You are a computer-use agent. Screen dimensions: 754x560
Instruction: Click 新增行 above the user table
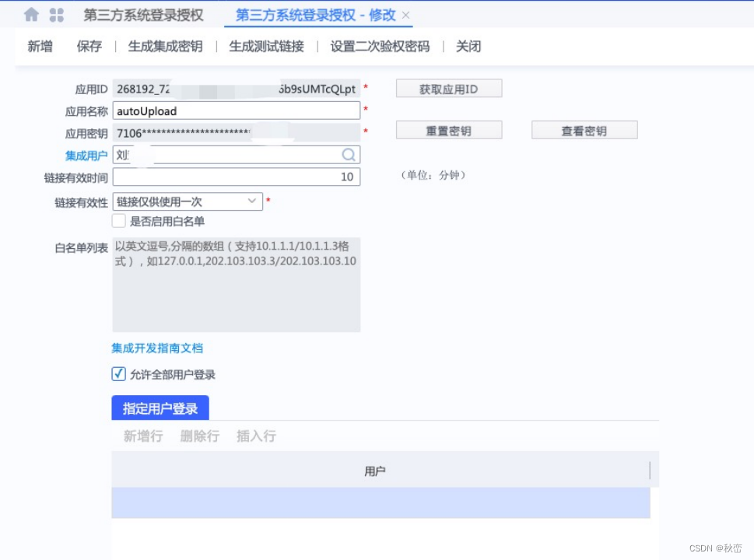coord(143,436)
